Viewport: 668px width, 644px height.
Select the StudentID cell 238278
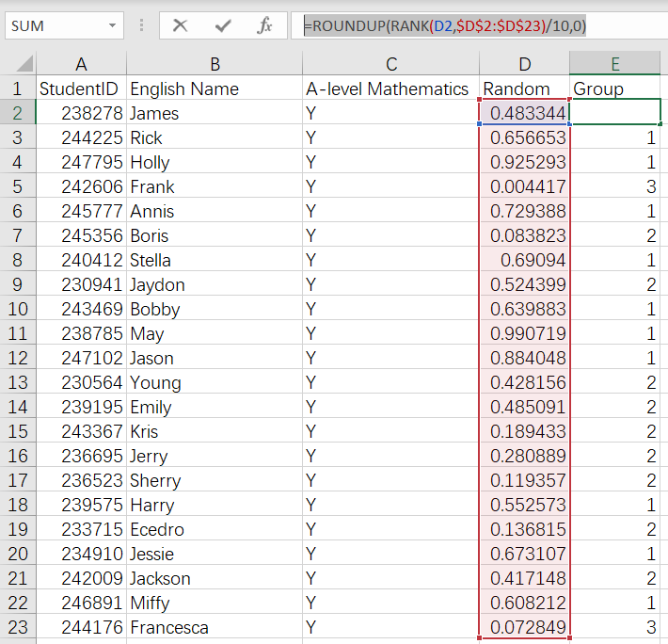[81, 114]
